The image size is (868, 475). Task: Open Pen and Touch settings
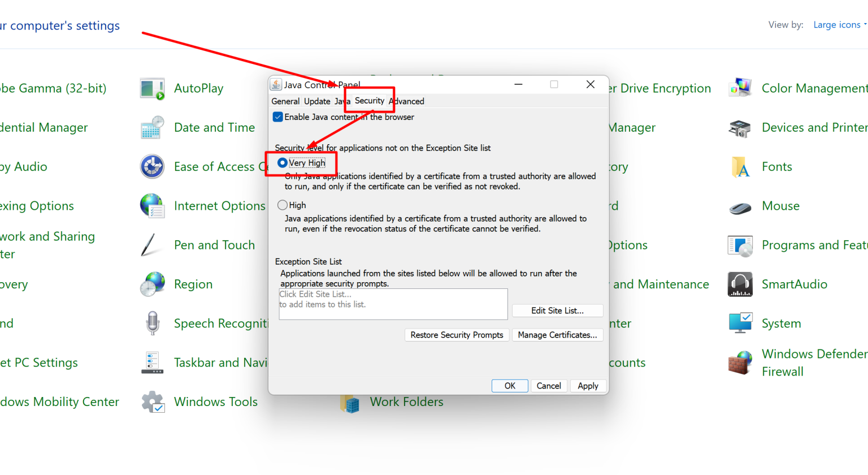coord(214,245)
